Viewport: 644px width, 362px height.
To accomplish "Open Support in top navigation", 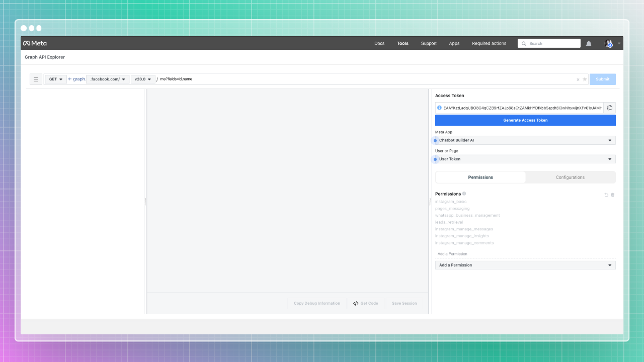I will [429, 43].
